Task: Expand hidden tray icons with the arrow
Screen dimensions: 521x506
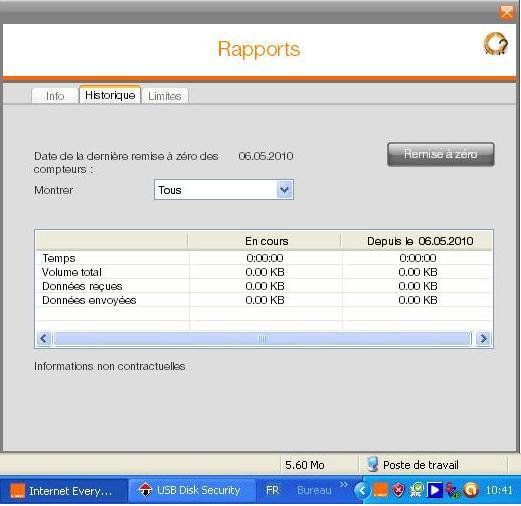Action: (x=362, y=490)
